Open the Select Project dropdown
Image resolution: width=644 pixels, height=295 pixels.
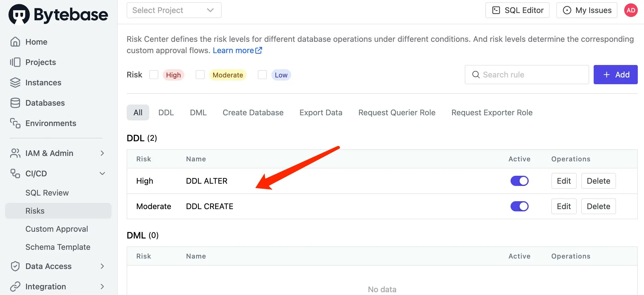point(174,10)
